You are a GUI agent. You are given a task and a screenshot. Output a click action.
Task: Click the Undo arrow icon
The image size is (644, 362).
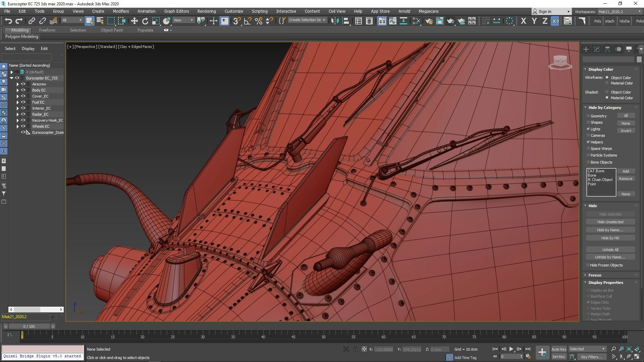(x=8, y=21)
